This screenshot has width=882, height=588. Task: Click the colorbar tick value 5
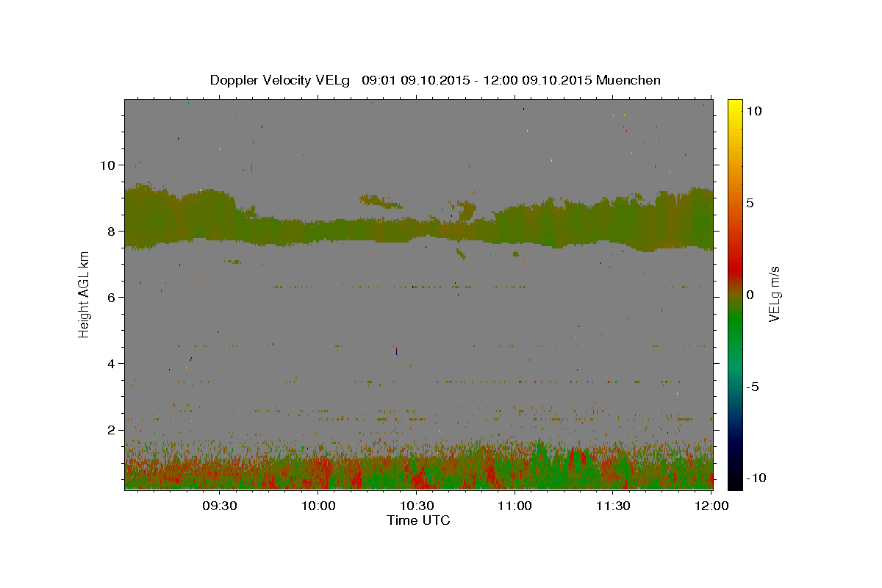pos(750,203)
